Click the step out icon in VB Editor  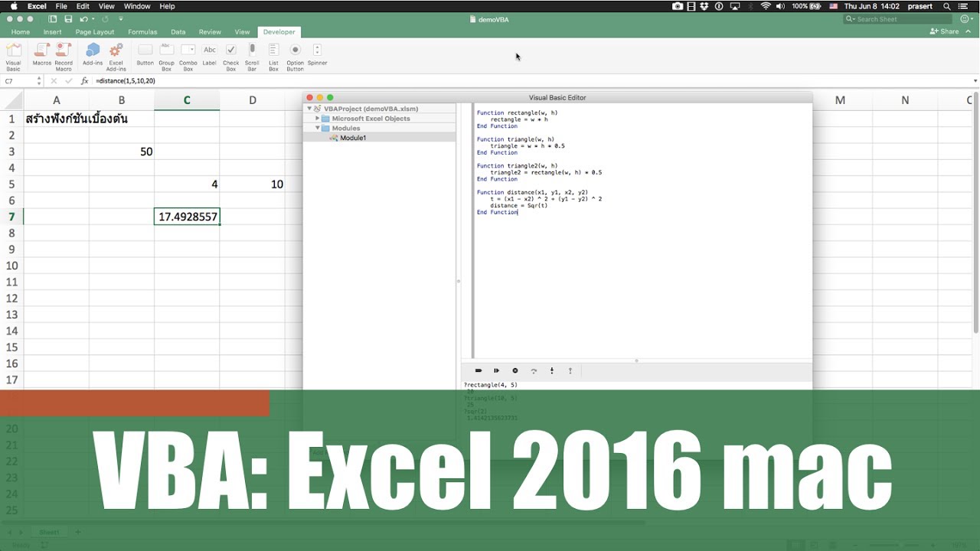[x=570, y=370]
